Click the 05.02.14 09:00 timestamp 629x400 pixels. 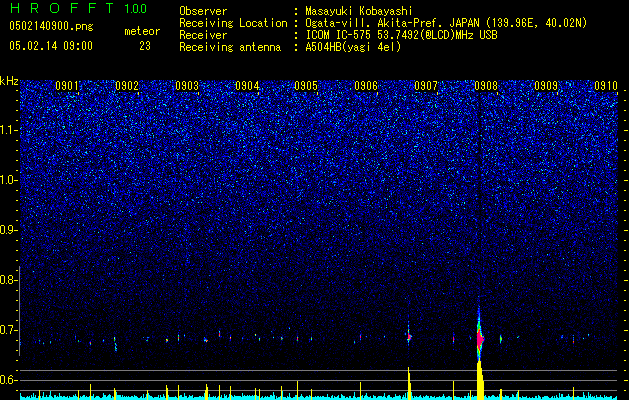click(51, 46)
